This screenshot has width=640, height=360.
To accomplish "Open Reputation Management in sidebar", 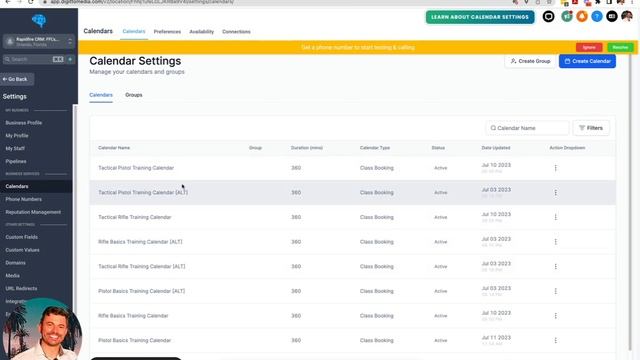I will pyautogui.click(x=33, y=212).
